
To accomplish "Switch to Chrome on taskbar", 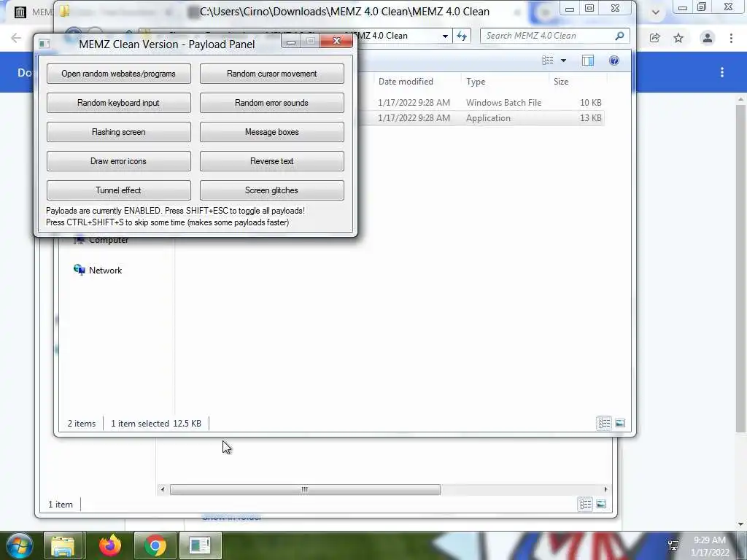I will (x=156, y=545).
